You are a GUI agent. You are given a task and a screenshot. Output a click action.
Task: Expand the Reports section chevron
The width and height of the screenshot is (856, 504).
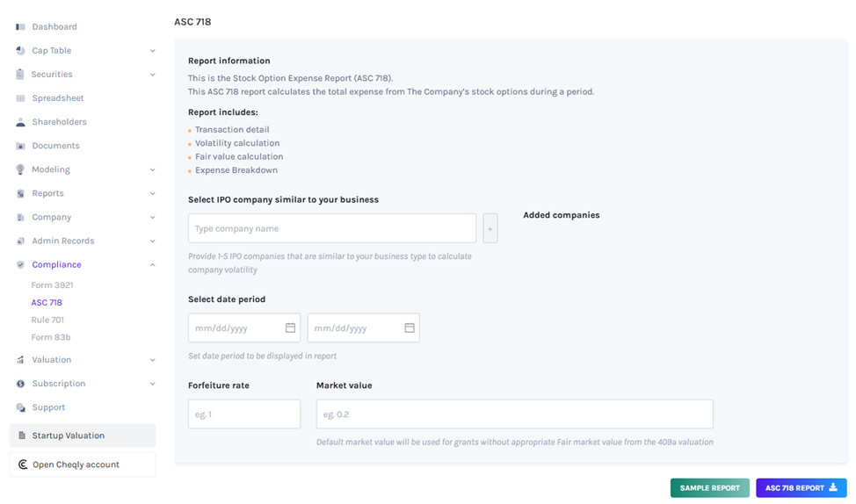tap(152, 193)
